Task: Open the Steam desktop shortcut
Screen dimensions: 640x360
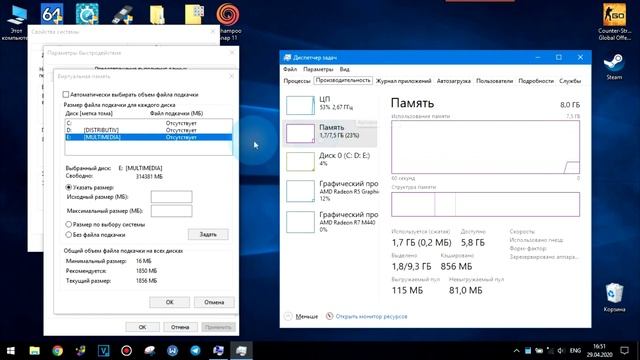Action: [614, 67]
